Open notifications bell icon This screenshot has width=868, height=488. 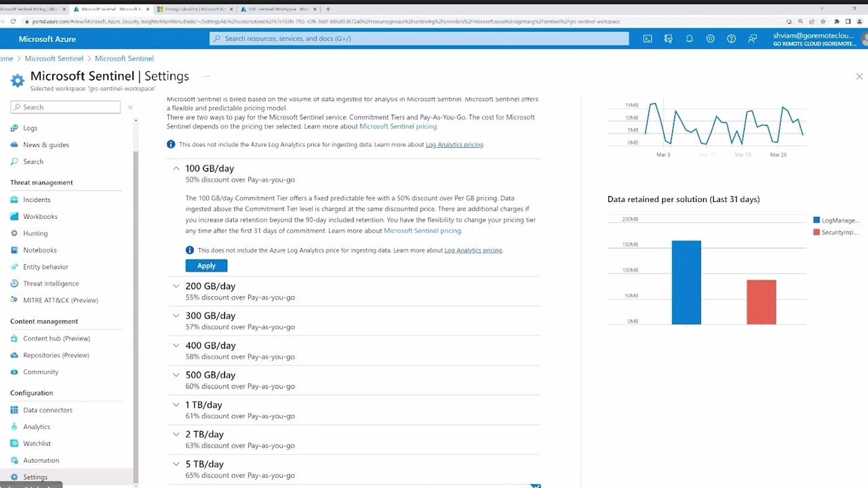click(690, 39)
